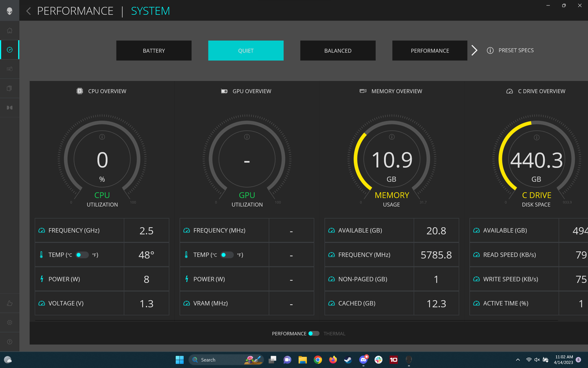Screen dimensions: 588x368
Task: Click SYSTEM in the page header
Action: (x=150, y=11)
